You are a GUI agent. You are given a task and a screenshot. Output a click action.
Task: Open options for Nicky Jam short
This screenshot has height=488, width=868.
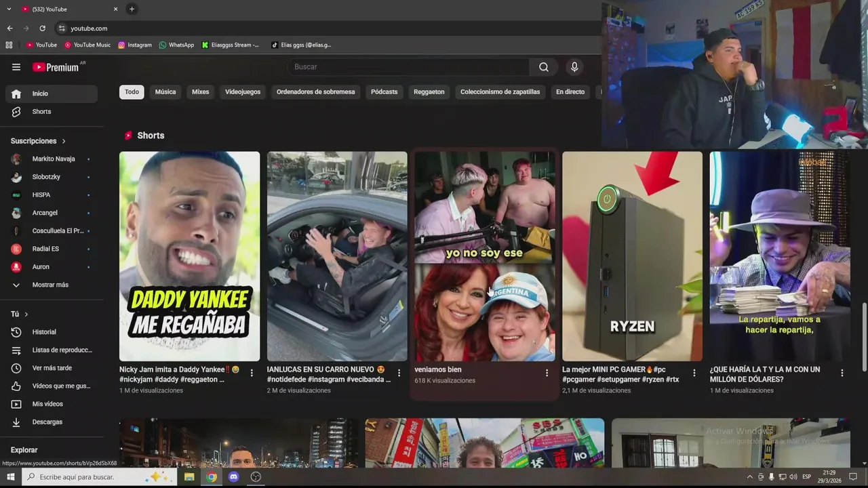[x=252, y=373]
